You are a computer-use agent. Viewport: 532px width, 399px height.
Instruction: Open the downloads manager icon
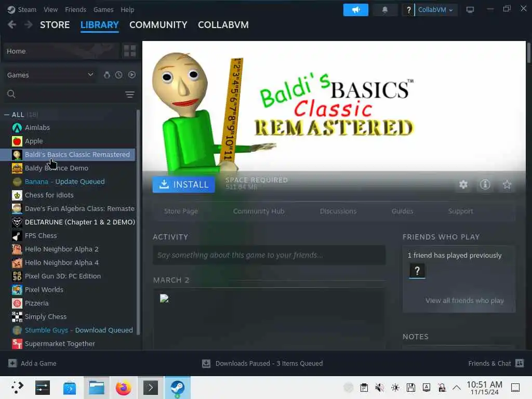tap(206, 363)
